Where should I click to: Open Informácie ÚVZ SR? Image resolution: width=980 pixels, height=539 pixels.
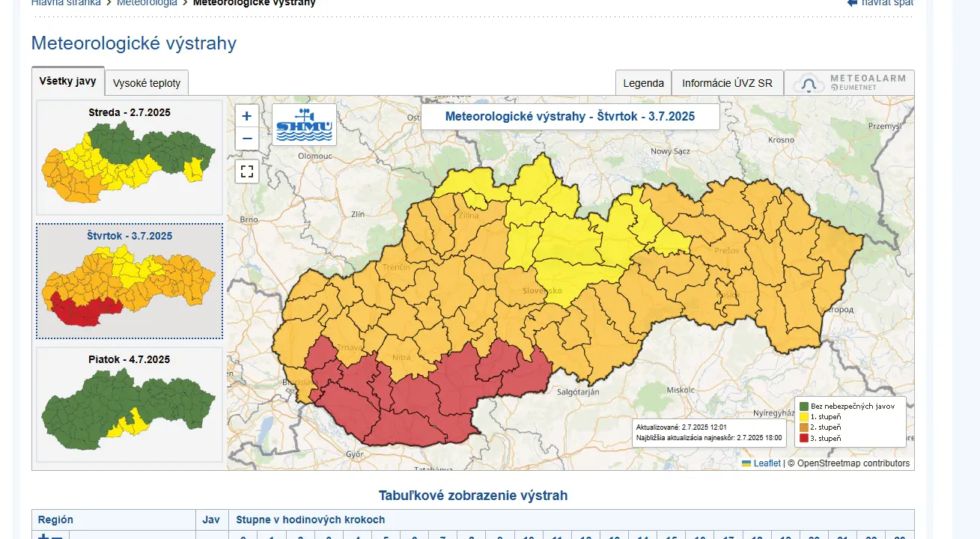(727, 83)
